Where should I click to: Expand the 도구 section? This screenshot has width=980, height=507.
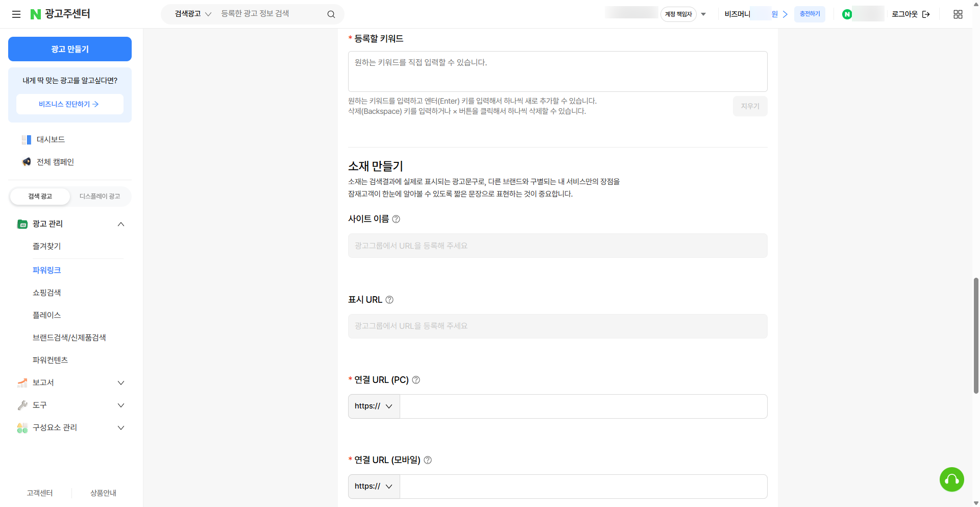[x=121, y=405]
